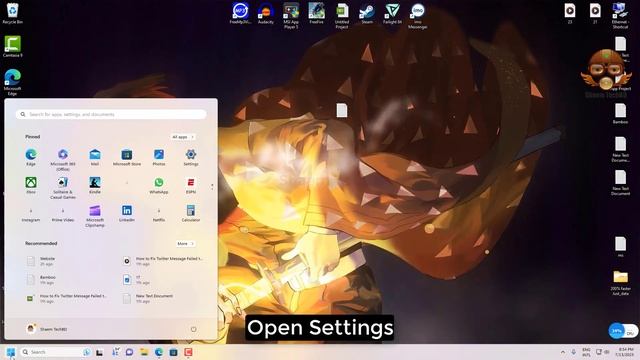Screen dimensions: 640x360
Task: Click the power button in Start menu
Action: (x=193, y=329)
